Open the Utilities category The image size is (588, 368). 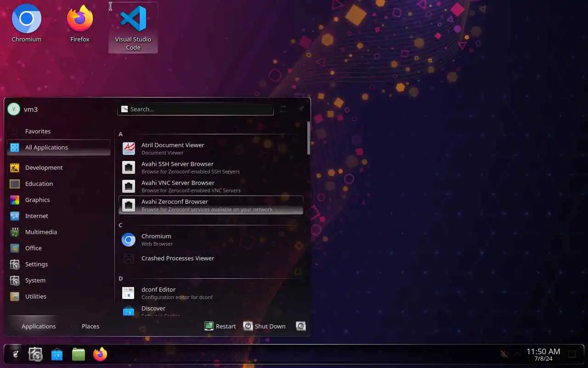59,296
